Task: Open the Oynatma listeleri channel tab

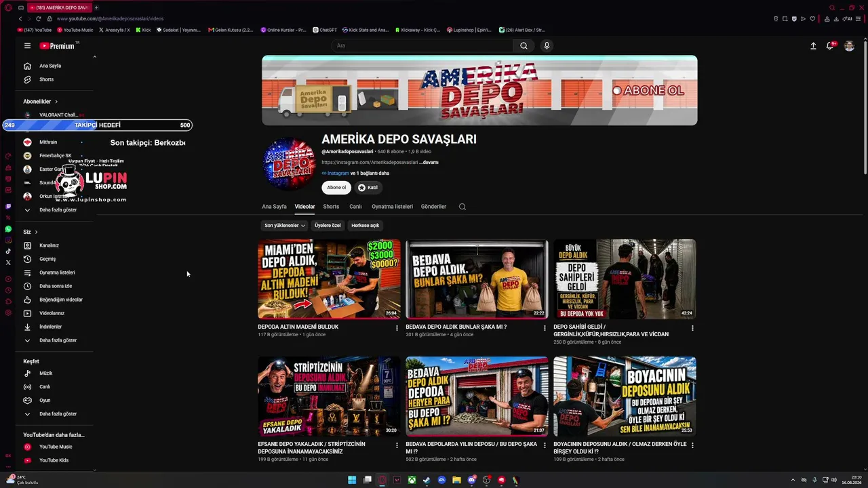Action: [x=392, y=207]
